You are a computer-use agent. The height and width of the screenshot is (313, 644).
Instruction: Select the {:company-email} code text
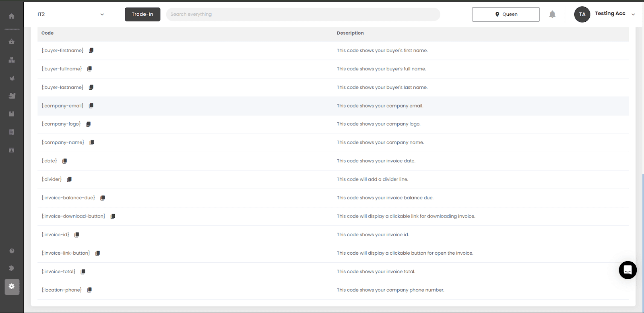click(62, 106)
